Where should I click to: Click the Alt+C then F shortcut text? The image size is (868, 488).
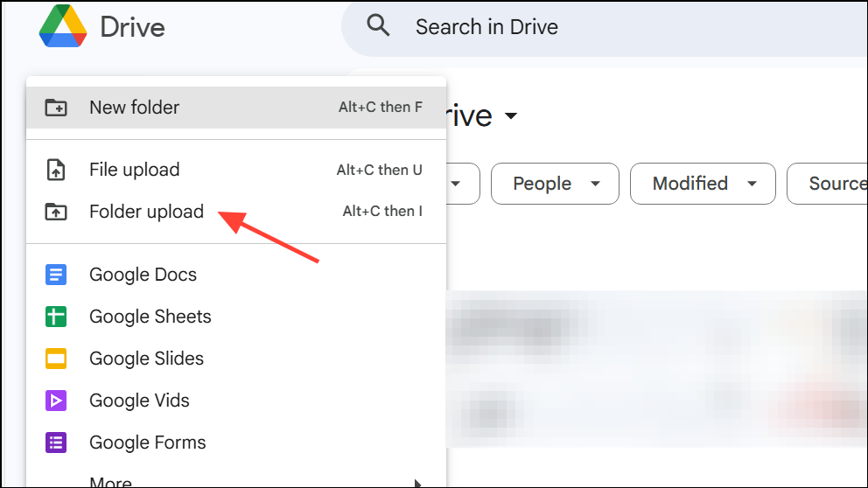point(381,107)
